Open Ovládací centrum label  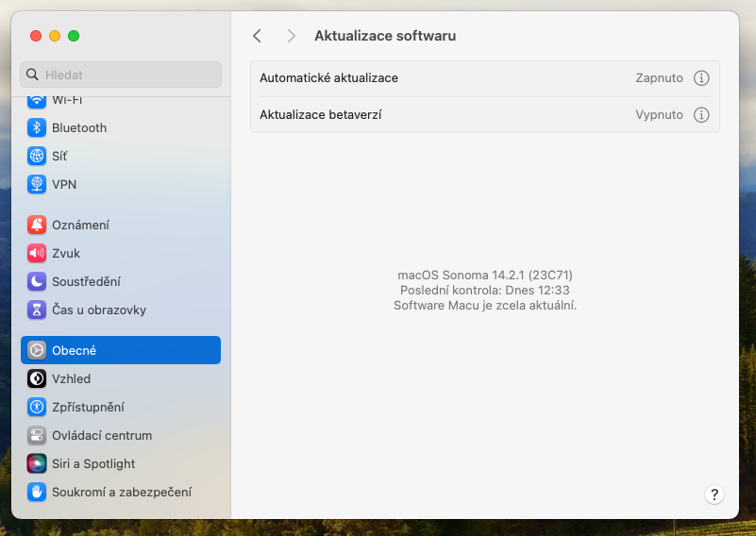[x=102, y=435]
